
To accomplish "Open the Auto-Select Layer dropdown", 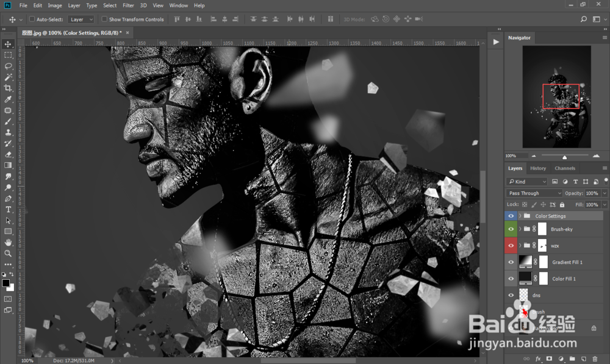I will [x=81, y=19].
